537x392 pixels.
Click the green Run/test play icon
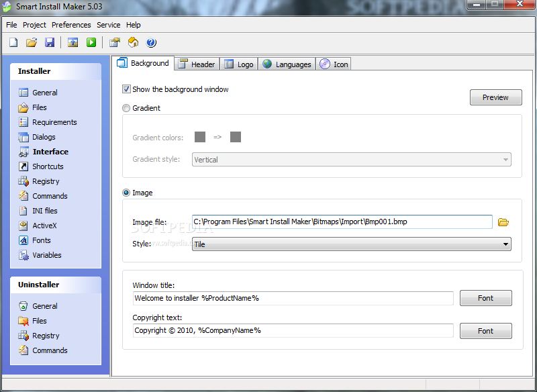pyautogui.click(x=91, y=42)
